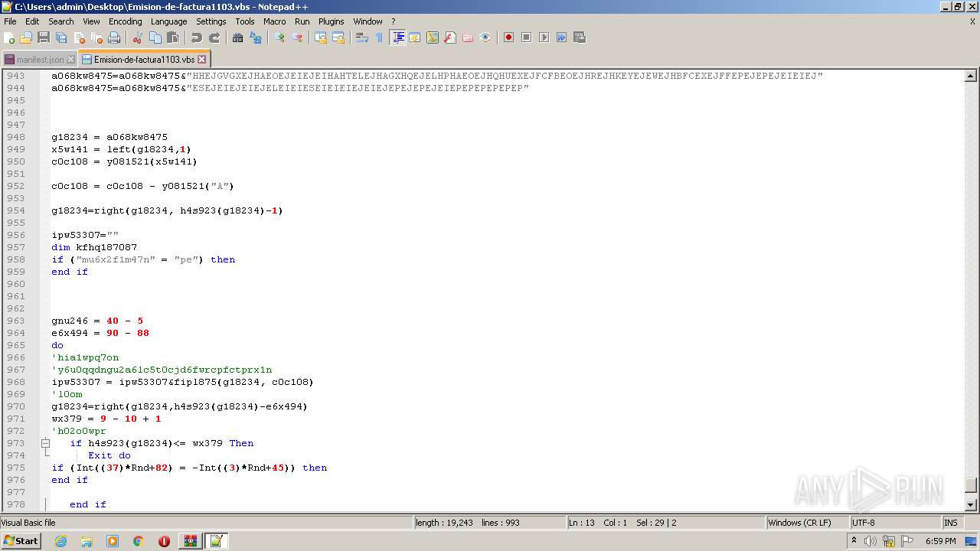Start macro recording with the red button
980x551 pixels.
pyautogui.click(x=508, y=37)
